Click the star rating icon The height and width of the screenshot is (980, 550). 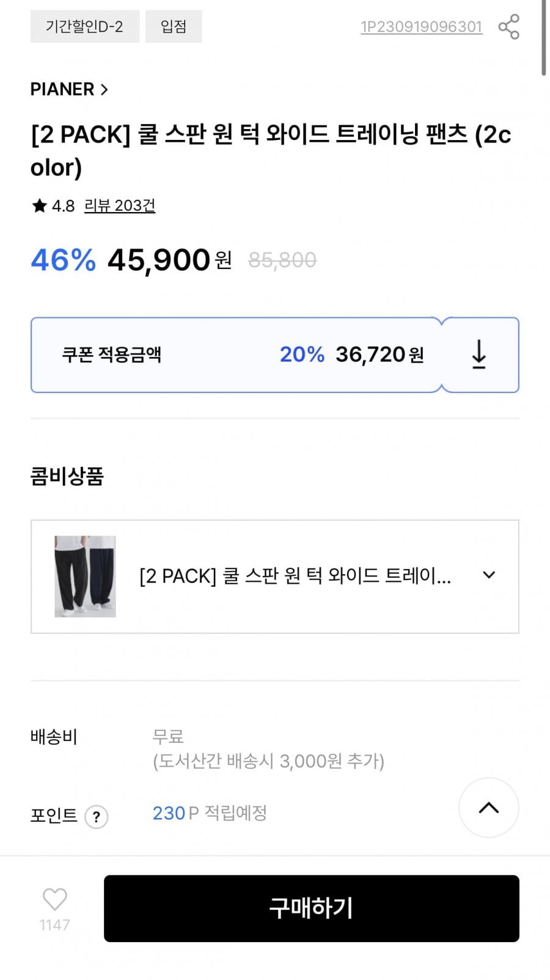pyautogui.click(x=39, y=206)
